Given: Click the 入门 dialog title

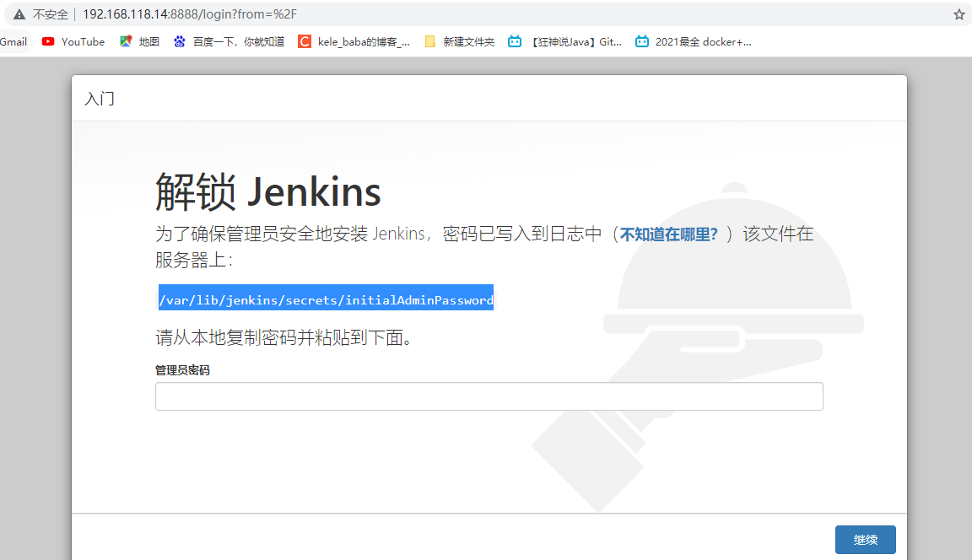Looking at the screenshot, I should pyautogui.click(x=100, y=99).
